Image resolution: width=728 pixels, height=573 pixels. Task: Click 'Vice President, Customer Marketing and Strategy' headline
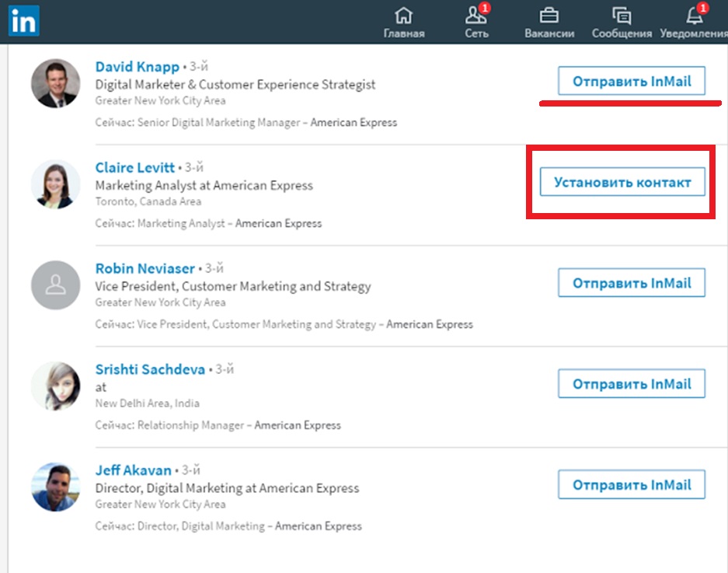pyautogui.click(x=233, y=286)
